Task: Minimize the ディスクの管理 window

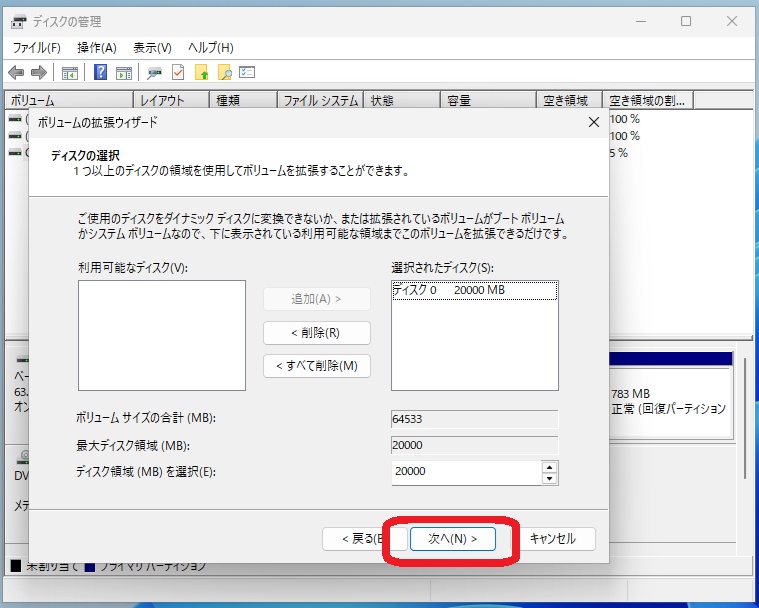Action: pos(641,21)
